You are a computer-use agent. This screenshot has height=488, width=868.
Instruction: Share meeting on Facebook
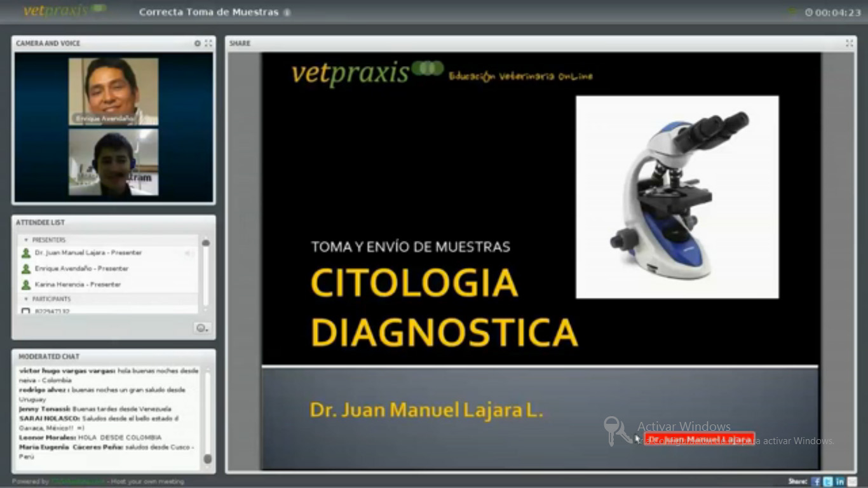[816, 482]
